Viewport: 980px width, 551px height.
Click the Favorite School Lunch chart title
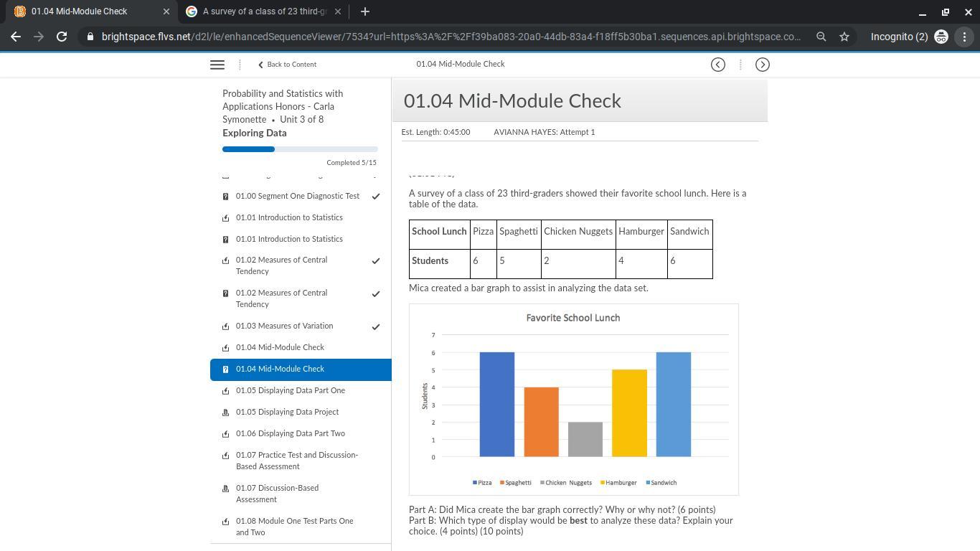tap(573, 318)
